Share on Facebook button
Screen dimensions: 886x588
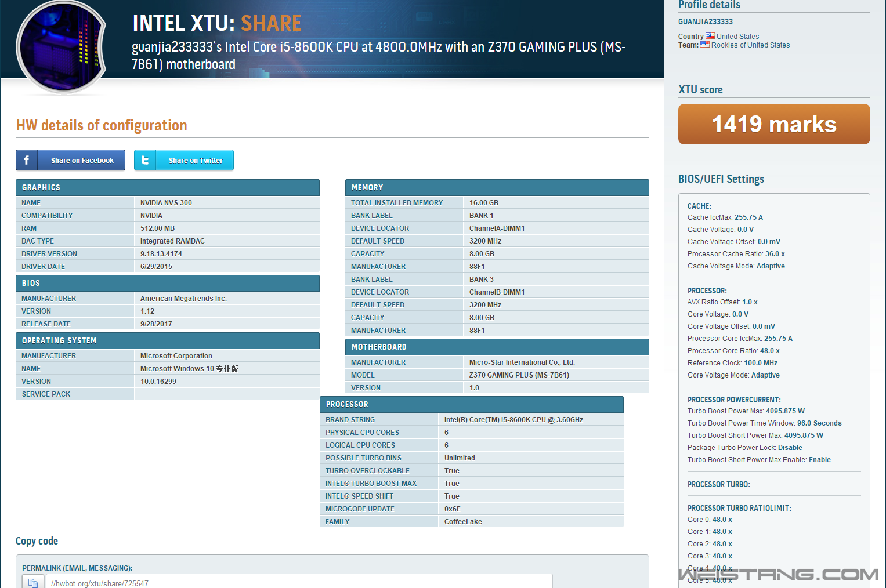tap(70, 160)
